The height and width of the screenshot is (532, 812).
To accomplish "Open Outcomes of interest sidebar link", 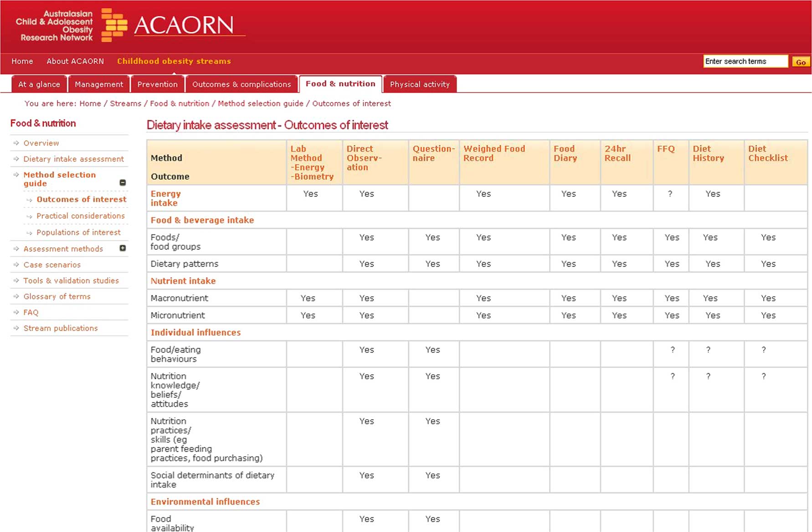I will (82, 199).
